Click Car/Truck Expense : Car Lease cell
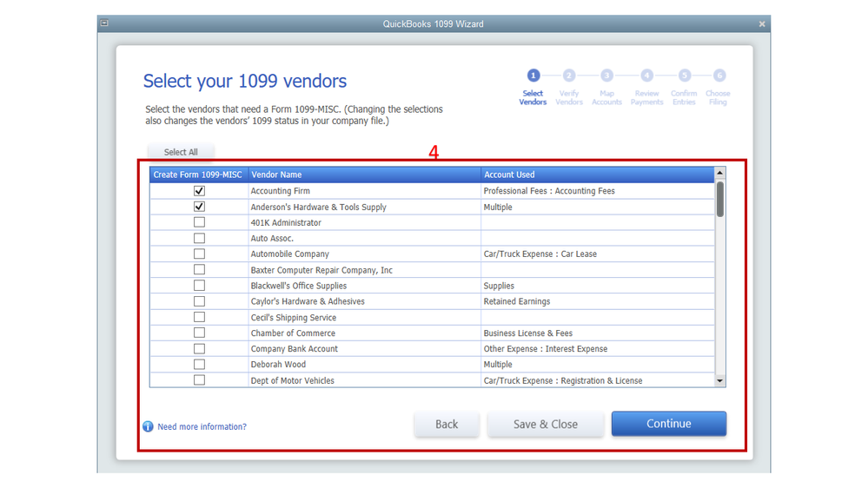 (597, 254)
